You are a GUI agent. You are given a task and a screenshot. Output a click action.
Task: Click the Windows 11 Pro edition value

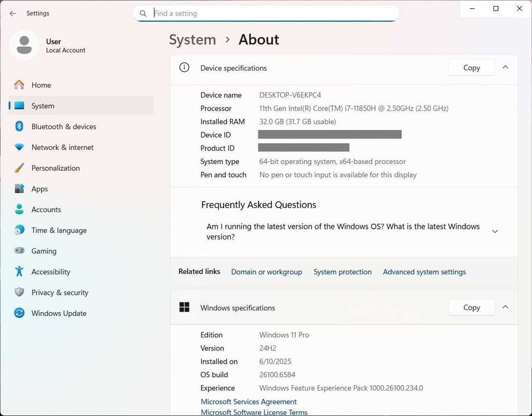click(284, 335)
